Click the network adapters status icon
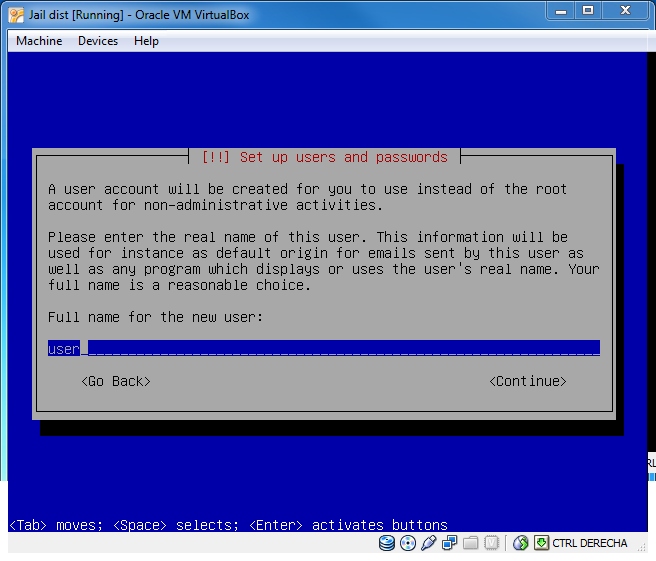The height and width of the screenshot is (561, 656). (x=449, y=543)
